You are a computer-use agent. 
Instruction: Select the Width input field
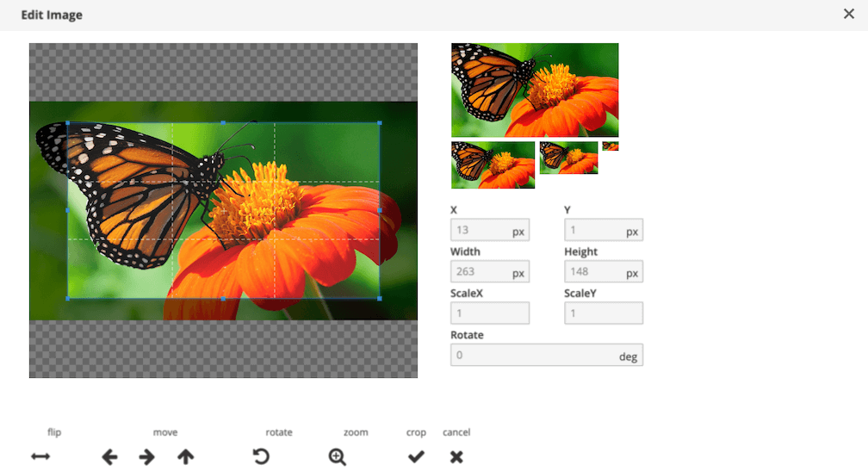coord(480,272)
